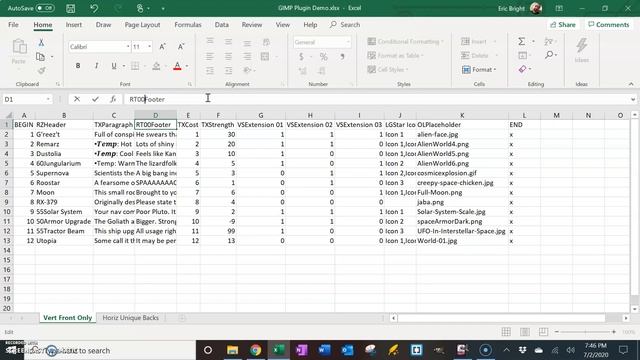Open the File menu
The width and height of the screenshot is (640, 360).
(13, 25)
